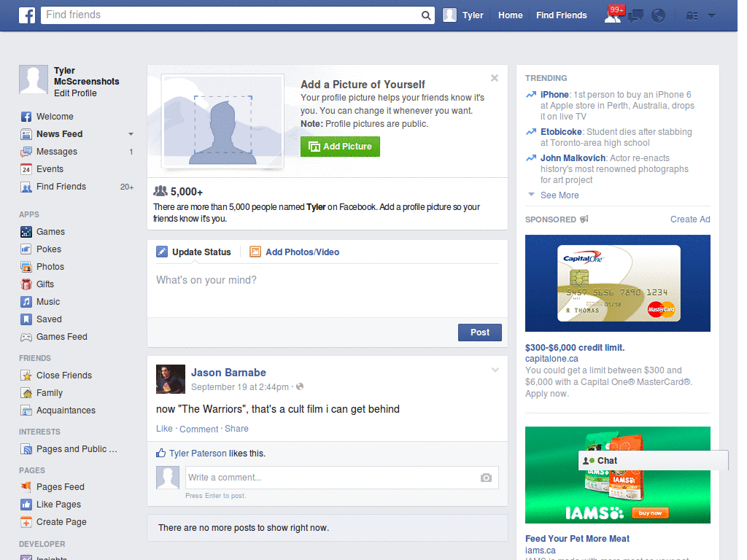Open Jason Barnabe post options chevron
747x560 pixels.
495,370
